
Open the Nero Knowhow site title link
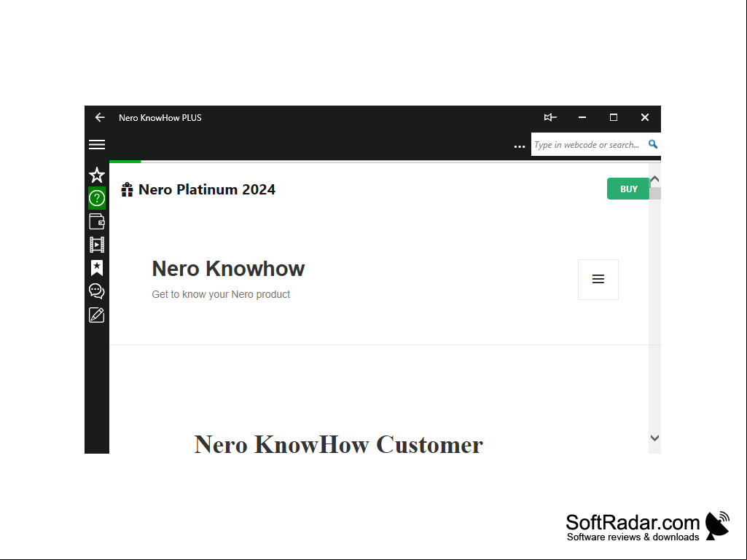click(228, 269)
